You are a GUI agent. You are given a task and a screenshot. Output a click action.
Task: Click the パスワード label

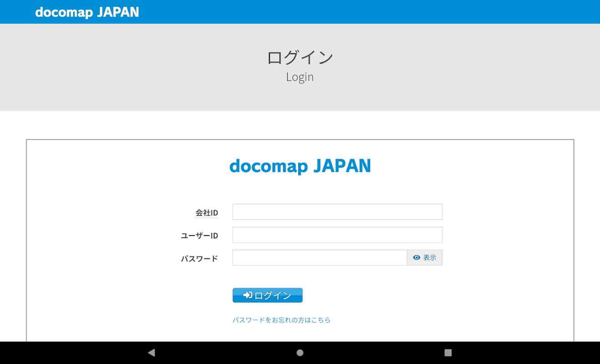pos(199,258)
